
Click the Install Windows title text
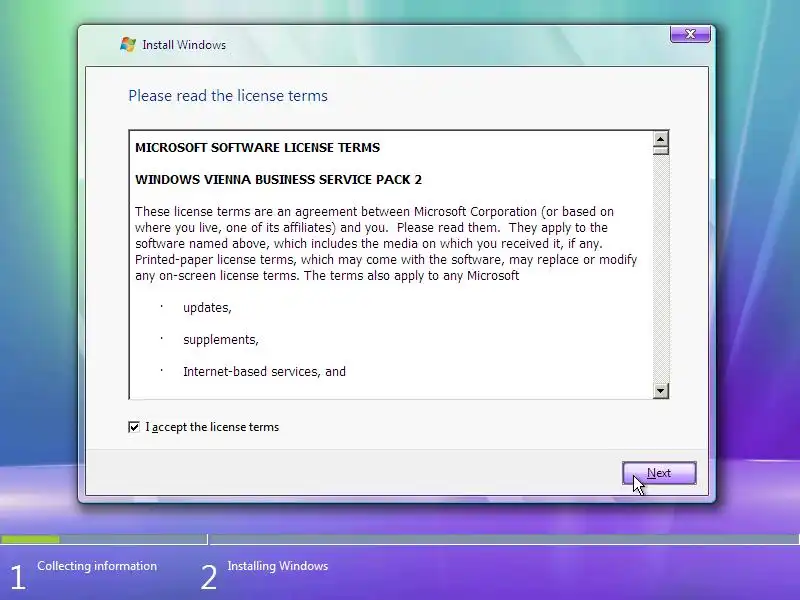184,45
